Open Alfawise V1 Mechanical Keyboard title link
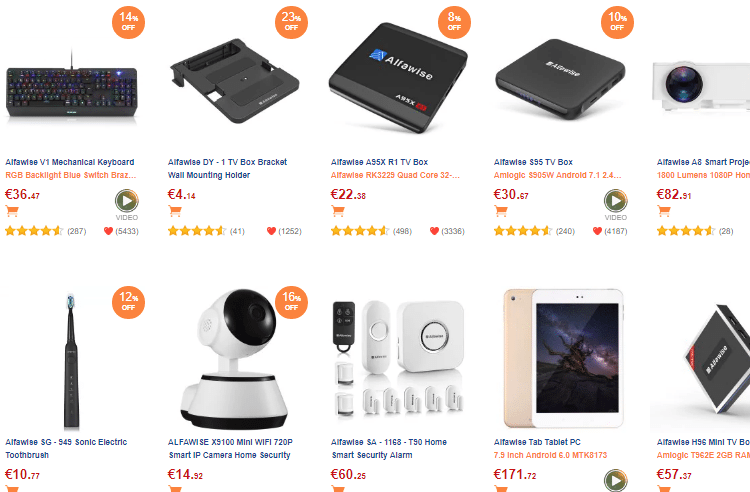This screenshot has width=750, height=492. [70, 162]
